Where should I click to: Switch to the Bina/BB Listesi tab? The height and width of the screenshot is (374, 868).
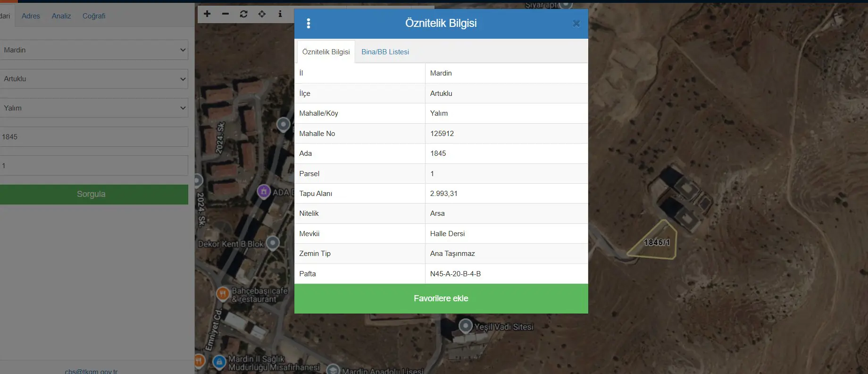(385, 52)
